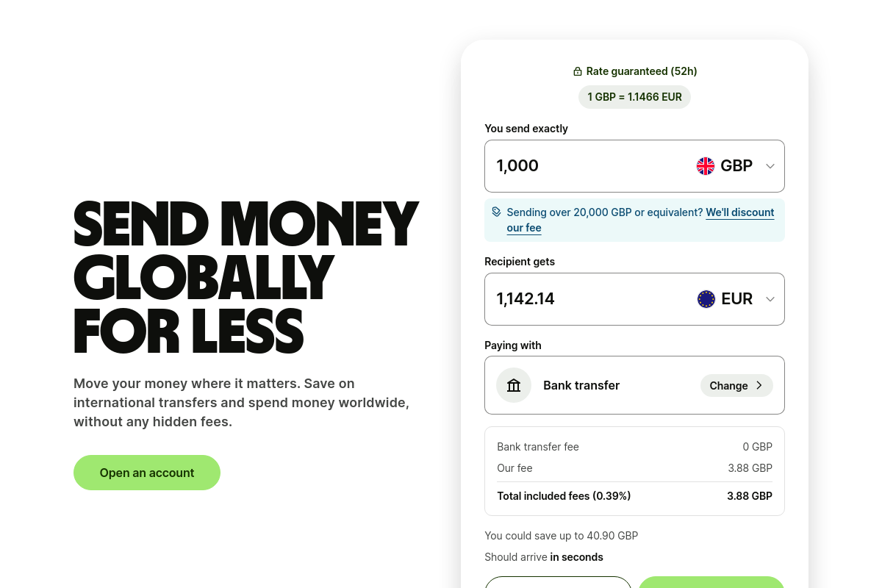882x588 pixels.
Task: Click the Total included fees row
Action: click(634, 496)
